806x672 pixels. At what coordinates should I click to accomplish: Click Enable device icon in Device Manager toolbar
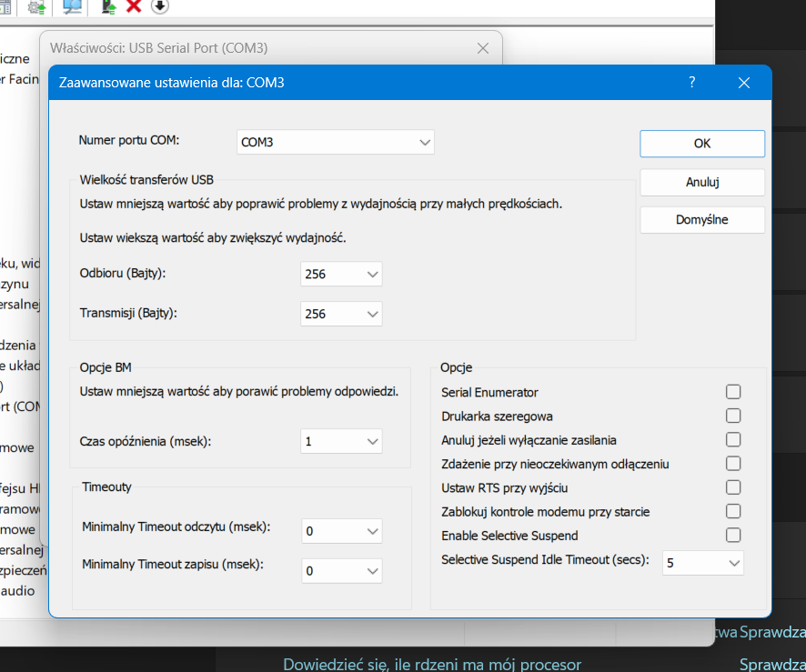click(x=108, y=6)
